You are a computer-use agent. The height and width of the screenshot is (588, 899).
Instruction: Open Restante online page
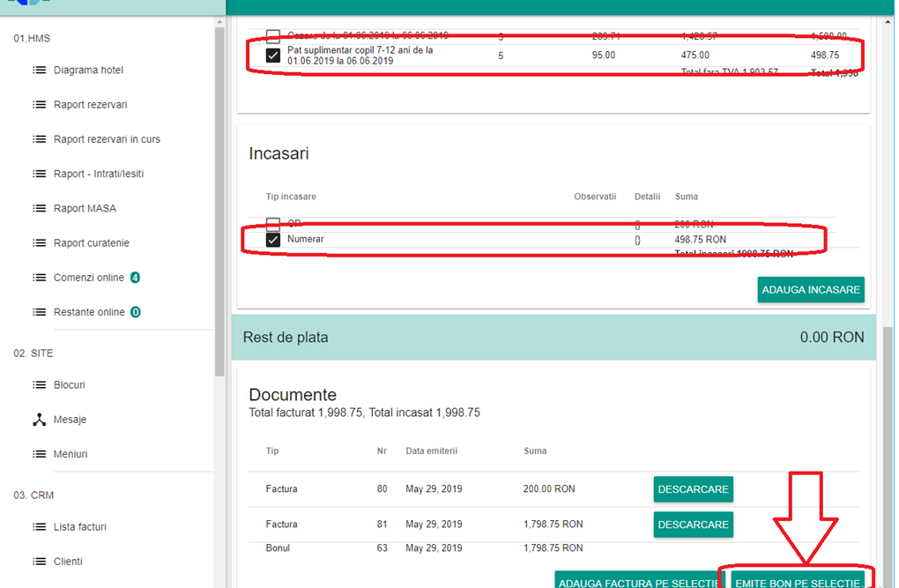pos(89,312)
